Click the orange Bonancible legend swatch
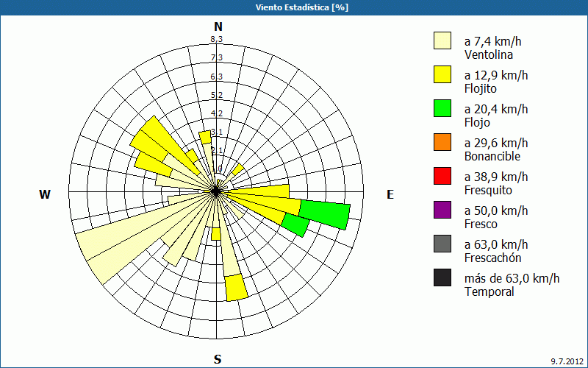Screen dimensions: 588x368 coord(442,142)
